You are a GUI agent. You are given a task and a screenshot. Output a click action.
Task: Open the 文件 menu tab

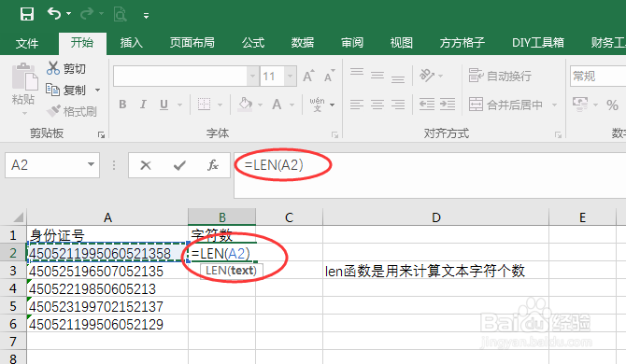[27, 43]
